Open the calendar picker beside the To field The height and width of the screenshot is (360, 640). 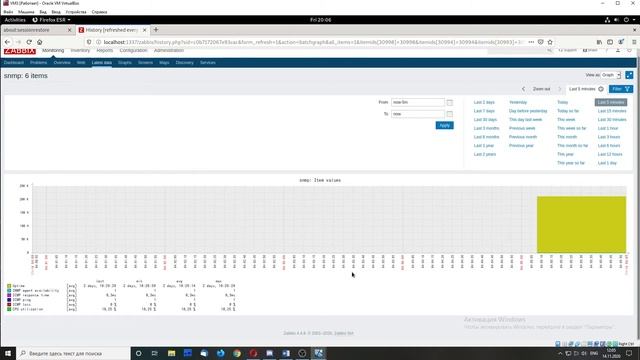click(449, 114)
